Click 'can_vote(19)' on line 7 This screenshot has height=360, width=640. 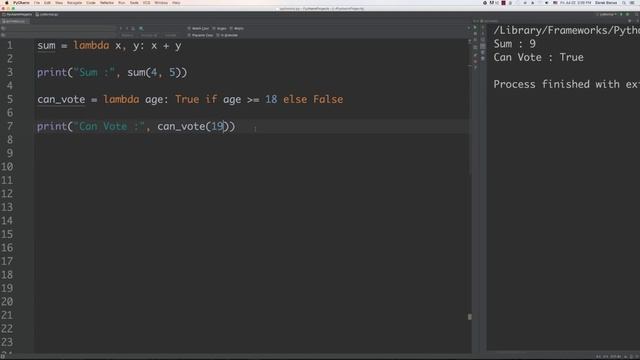point(193,126)
